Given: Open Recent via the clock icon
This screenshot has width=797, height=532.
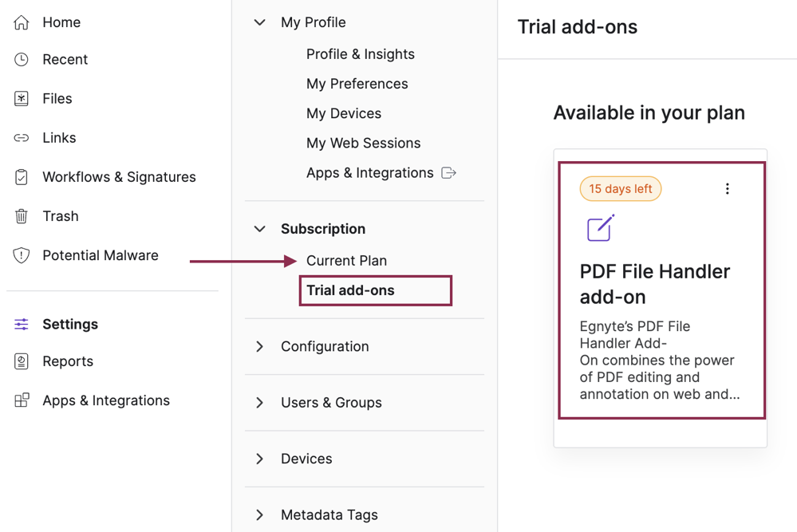Looking at the screenshot, I should (x=22, y=60).
